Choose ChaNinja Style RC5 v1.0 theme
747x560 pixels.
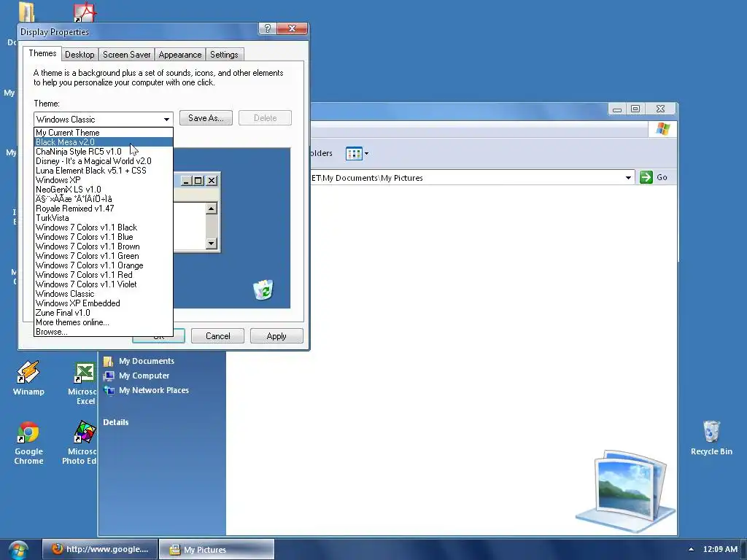pos(104,152)
